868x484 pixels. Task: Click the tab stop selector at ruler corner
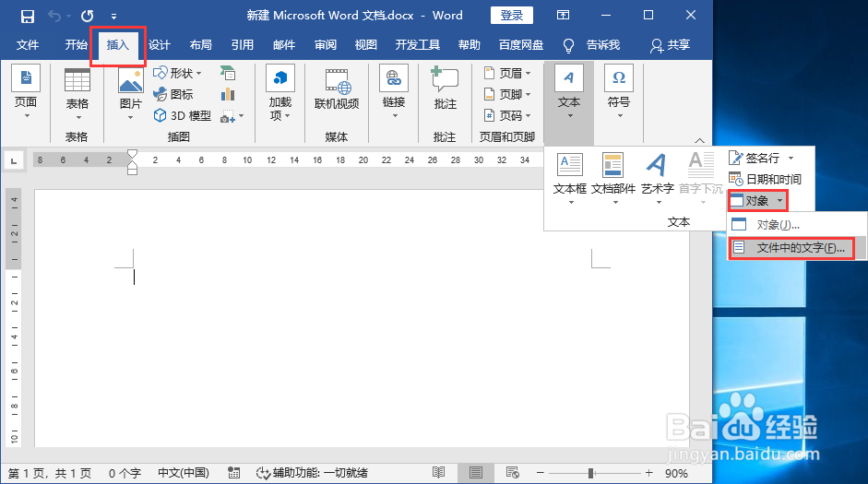(x=13, y=161)
